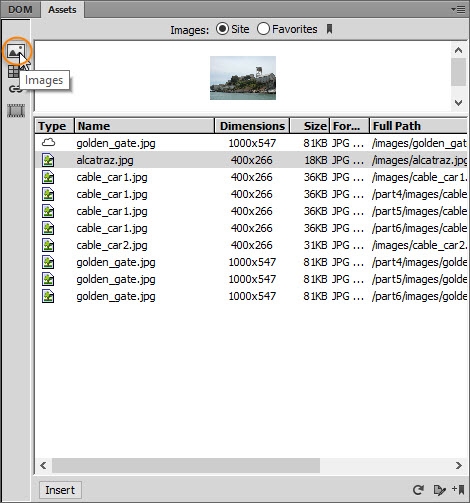
Task: Click the preview pane scroll down arrow
Action: coord(458,103)
